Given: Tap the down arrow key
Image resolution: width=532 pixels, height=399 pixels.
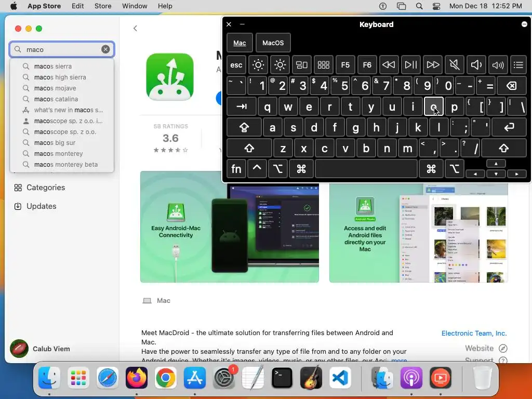Looking at the screenshot, I should pyautogui.click(x=496, y=174).
